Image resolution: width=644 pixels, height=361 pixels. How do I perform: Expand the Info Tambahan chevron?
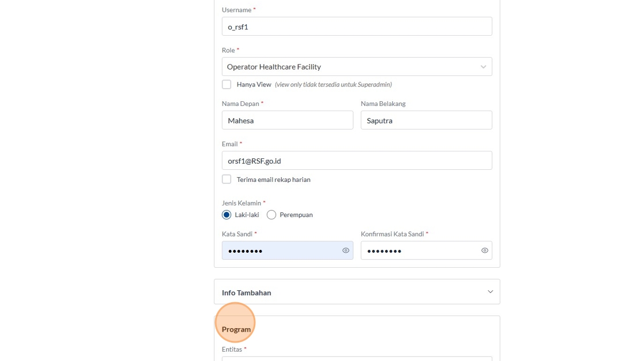click(x=490, y=292)
